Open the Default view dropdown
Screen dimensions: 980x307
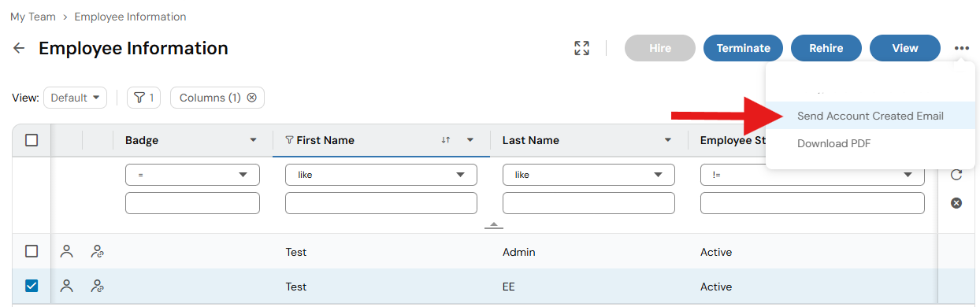[x=75, y=98]
